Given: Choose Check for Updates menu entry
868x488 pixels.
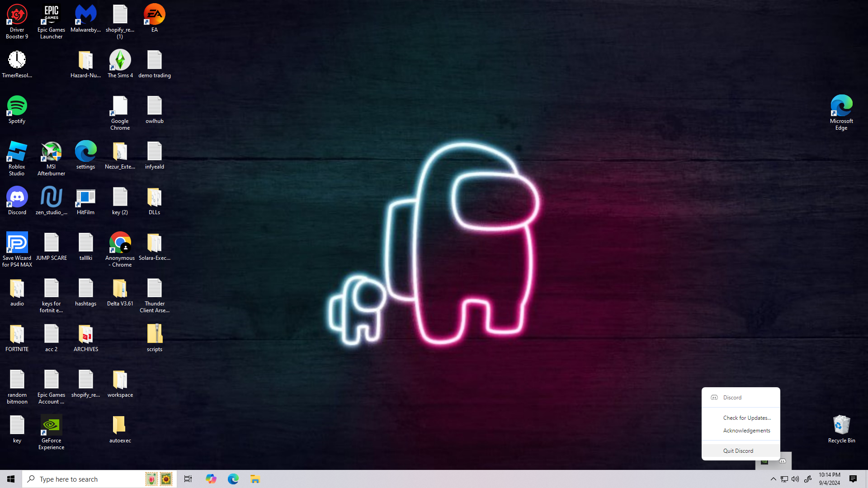Looking at the screenshot, I should (x=746, y=418).
